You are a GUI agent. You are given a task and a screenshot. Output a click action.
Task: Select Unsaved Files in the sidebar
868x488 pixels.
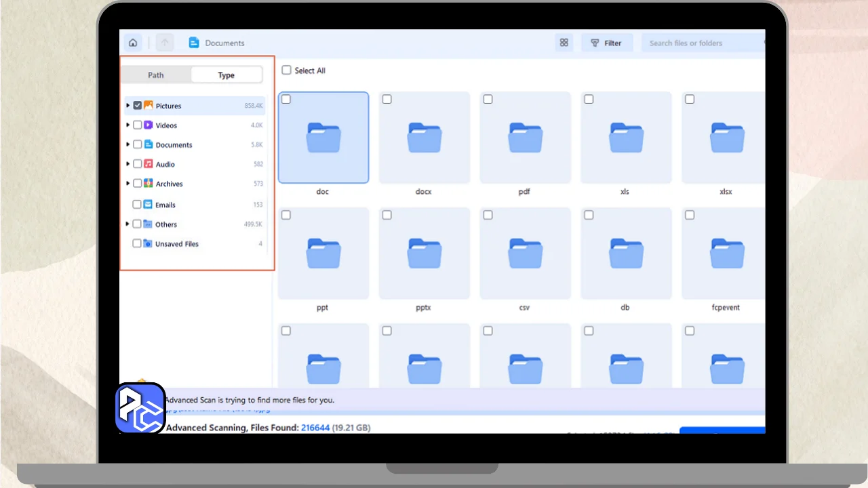176,244
